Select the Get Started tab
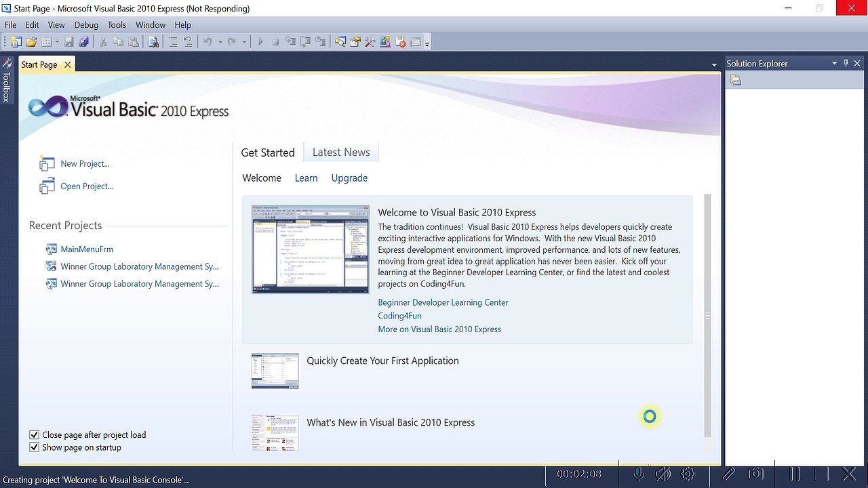The image size is (868, 488). [268, 152]
